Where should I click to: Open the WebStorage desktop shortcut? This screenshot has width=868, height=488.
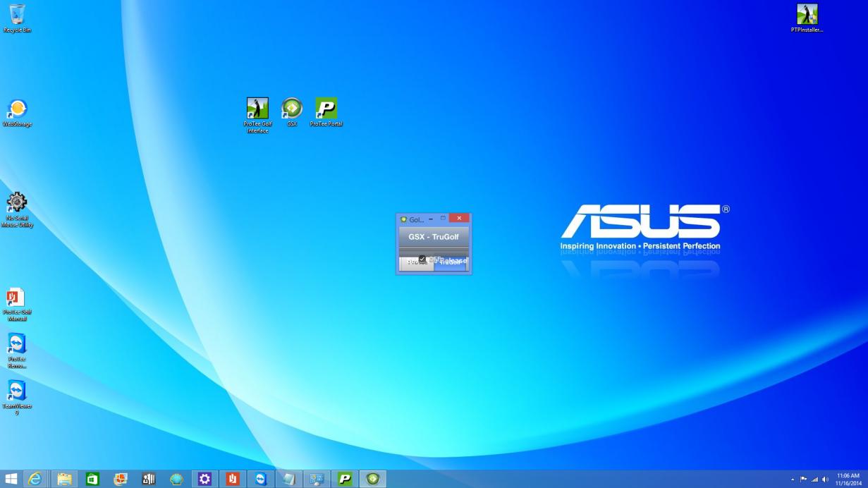[17, 113]
